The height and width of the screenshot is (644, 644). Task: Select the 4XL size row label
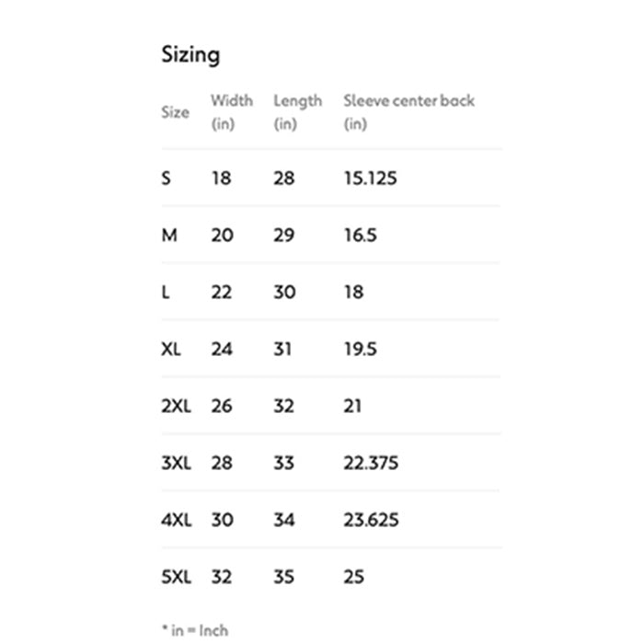click(177, 520)
